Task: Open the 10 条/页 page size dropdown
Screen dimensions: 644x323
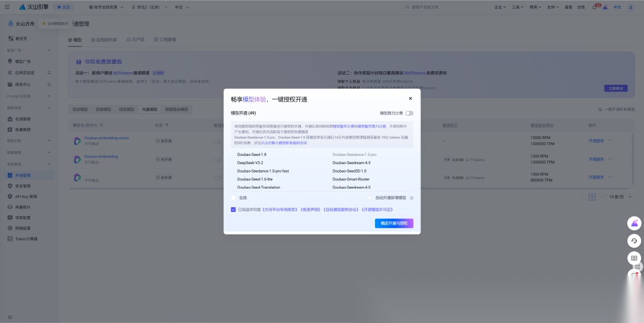Action: (621, 196)
